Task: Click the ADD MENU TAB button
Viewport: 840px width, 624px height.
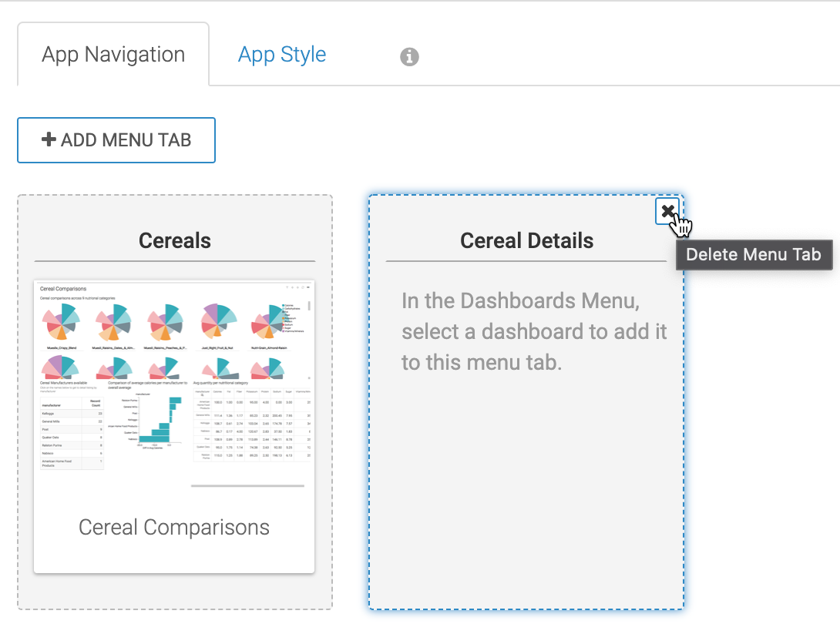Action: point(116,140)
